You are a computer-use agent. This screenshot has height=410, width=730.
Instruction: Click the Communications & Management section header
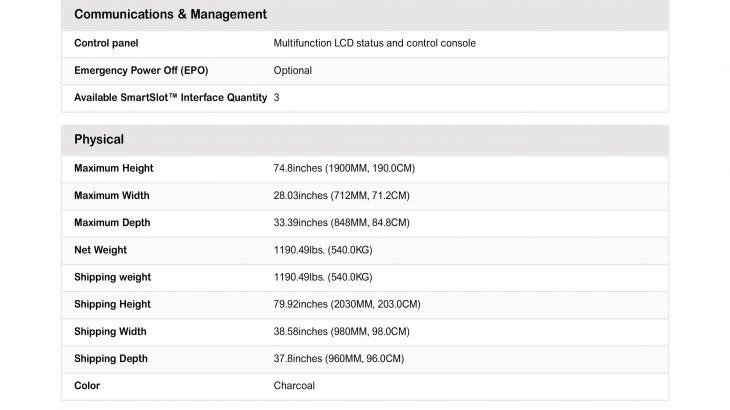coord(365,15)
